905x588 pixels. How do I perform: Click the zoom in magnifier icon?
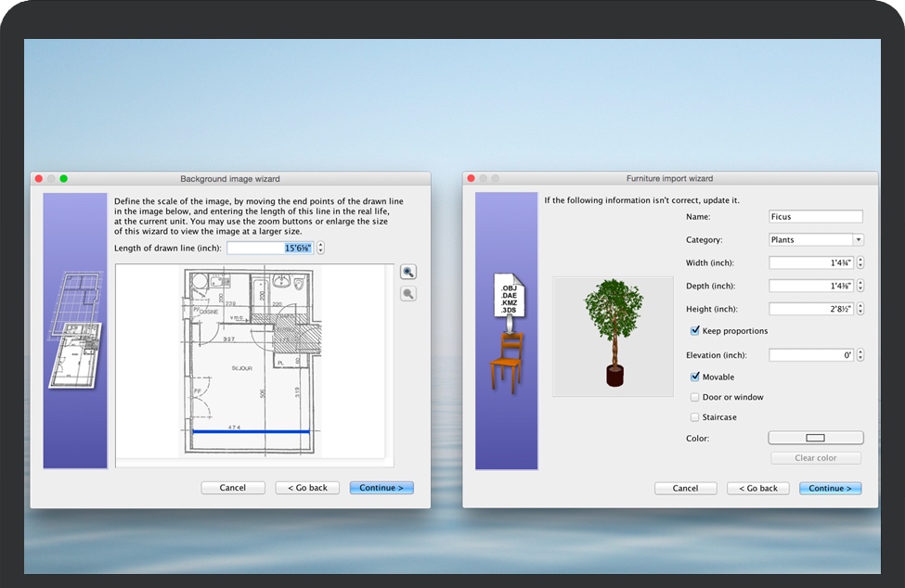[x=408, y=272]
